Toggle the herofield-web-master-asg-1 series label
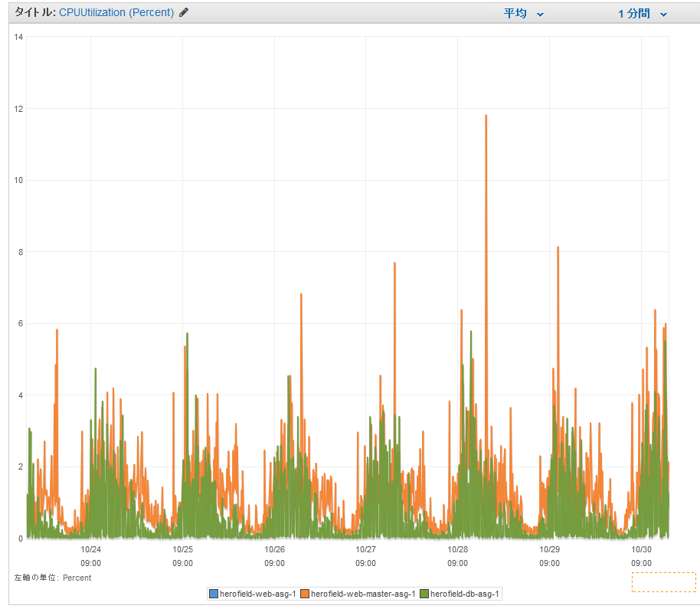This screenshot has width=700, height=609. click(363, 594)
